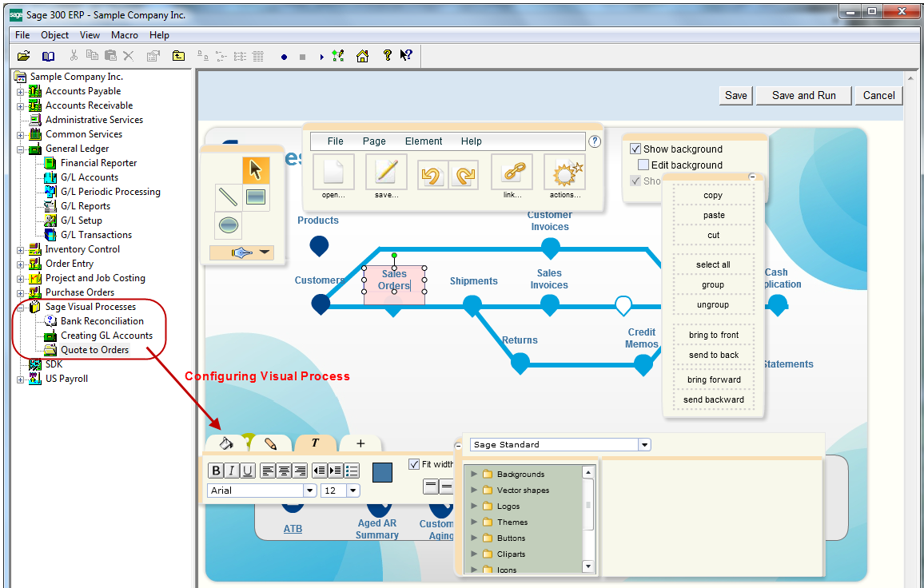Enable Edit background checkbox
Viewport: 924px width, 588px height.
click(x=643, y=165)
